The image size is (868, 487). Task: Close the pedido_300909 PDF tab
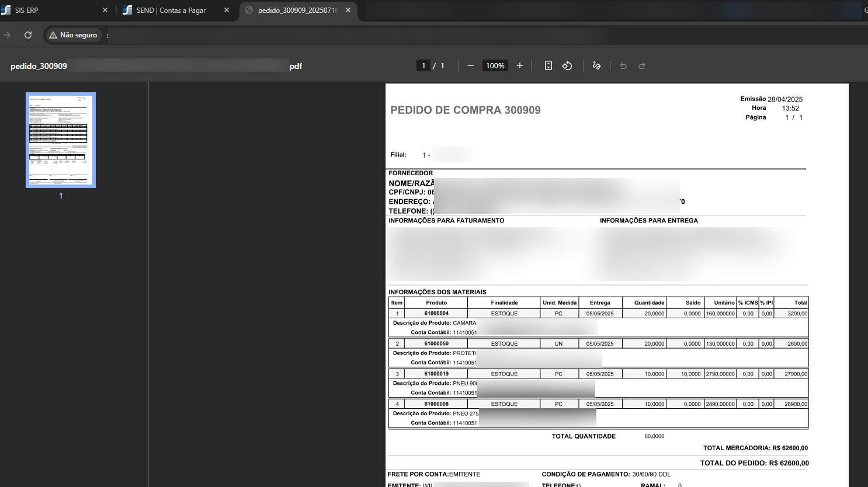pyautogui.click(x=348, y=11)
